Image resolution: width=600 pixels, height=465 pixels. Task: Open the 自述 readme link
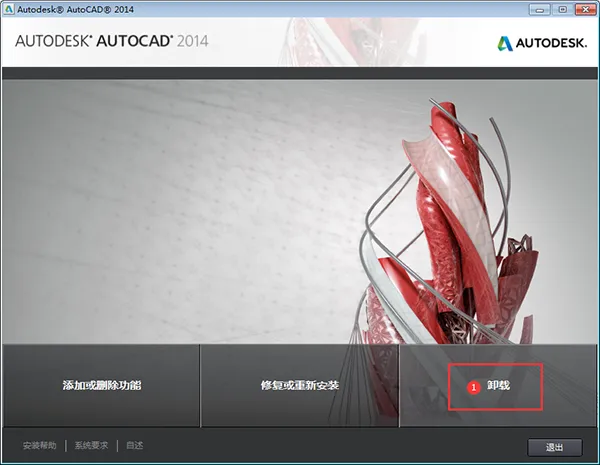click(134, 445)
